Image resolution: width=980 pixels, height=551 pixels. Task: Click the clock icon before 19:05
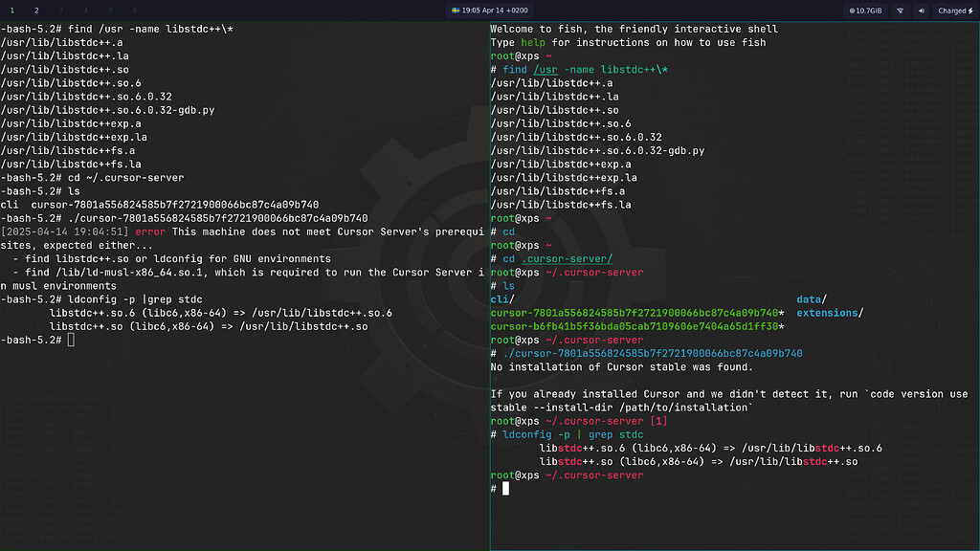click(456, 11)
